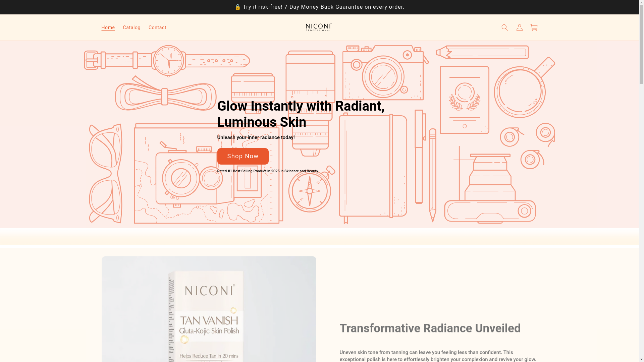The width and height of the screenshot is (644, 362).
Task: Click the 7-Day Money-Back Guarantee announcement
Action: click(319, 7)
